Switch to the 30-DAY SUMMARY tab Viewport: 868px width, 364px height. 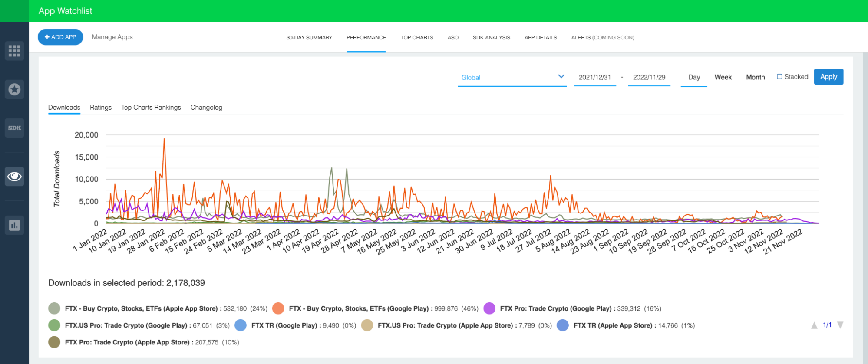[x=309, y=38]
